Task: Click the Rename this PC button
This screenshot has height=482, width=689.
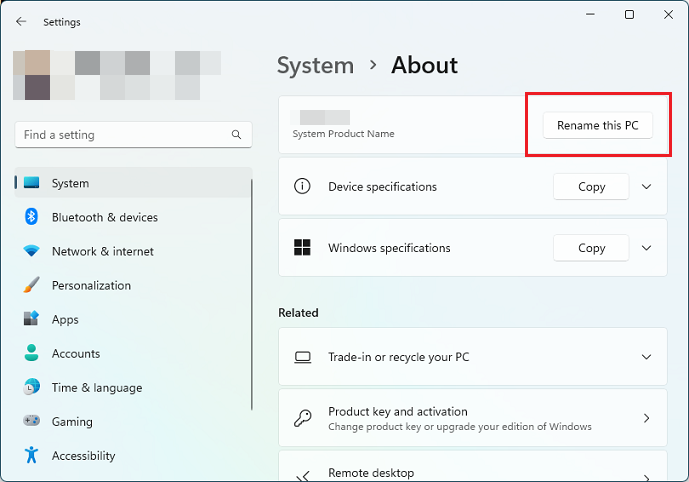Action: point(598,125)
